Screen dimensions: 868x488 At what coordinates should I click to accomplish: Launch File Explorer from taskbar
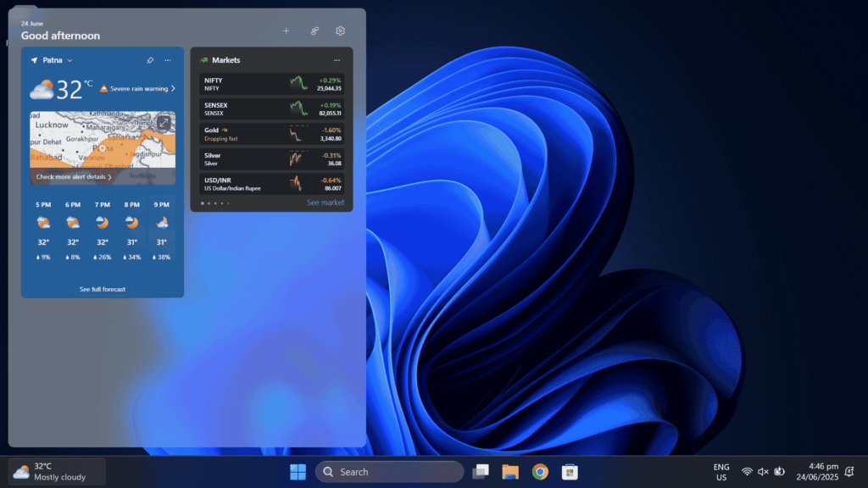tap(510, 472)
